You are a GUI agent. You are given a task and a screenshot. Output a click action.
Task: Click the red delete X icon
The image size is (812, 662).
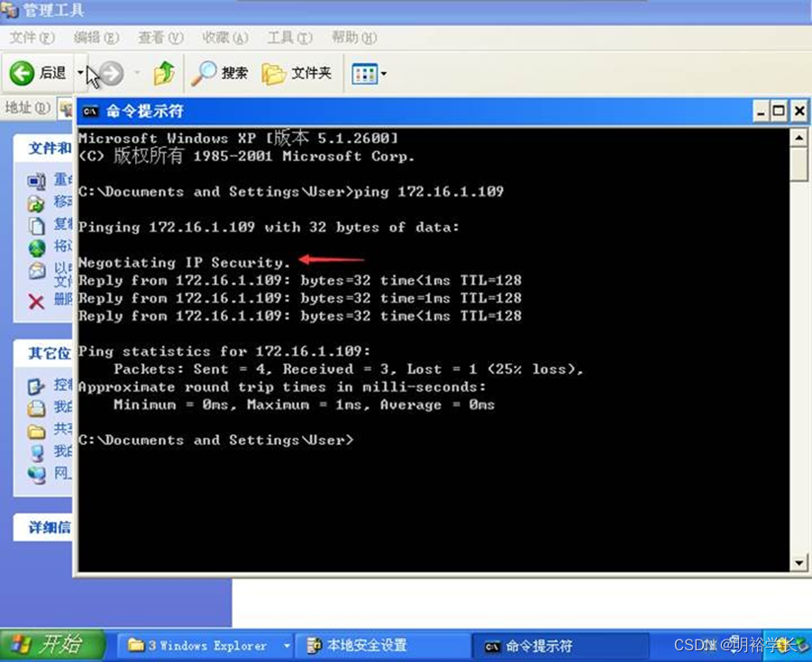pyautogui.click(x=36, y=301)
